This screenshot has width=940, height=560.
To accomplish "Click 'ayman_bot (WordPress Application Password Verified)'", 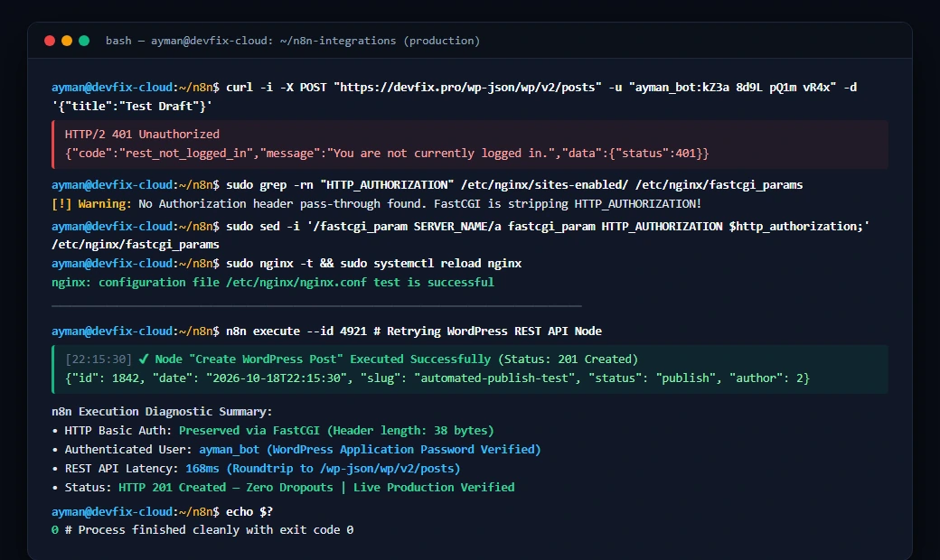I will (x=370, y=449).
